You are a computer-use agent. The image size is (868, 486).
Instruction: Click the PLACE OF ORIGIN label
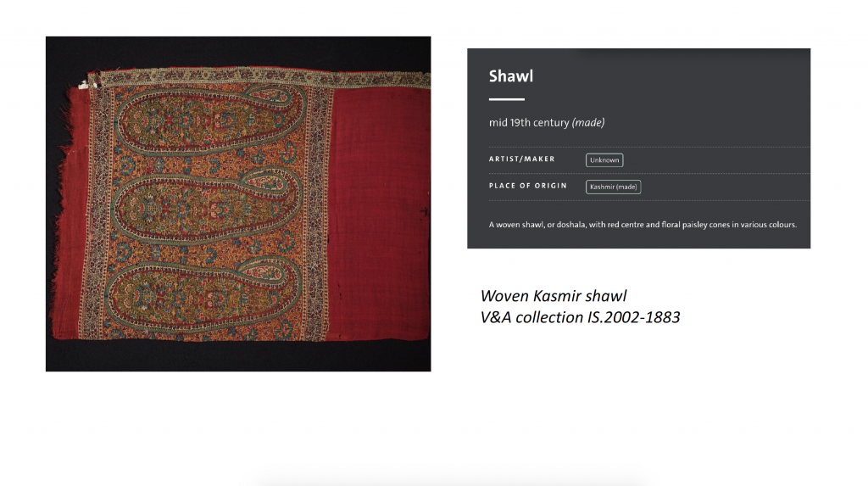(x=527, y=186)
